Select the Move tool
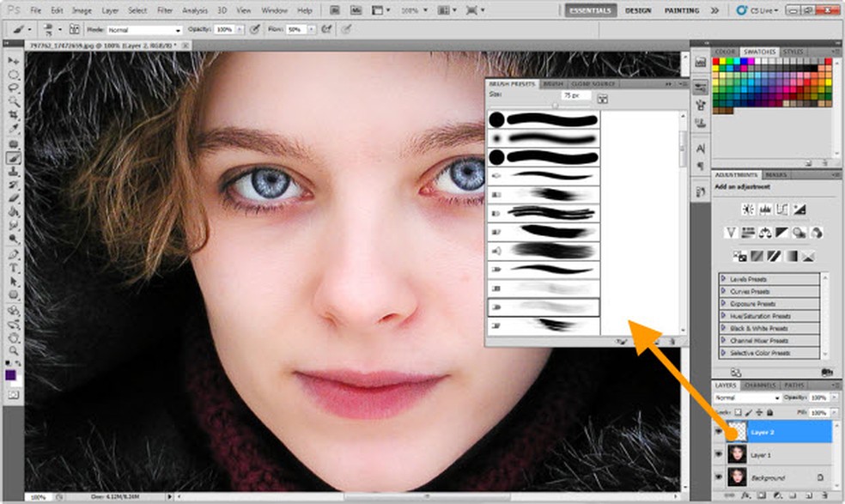 coord(14,61)
